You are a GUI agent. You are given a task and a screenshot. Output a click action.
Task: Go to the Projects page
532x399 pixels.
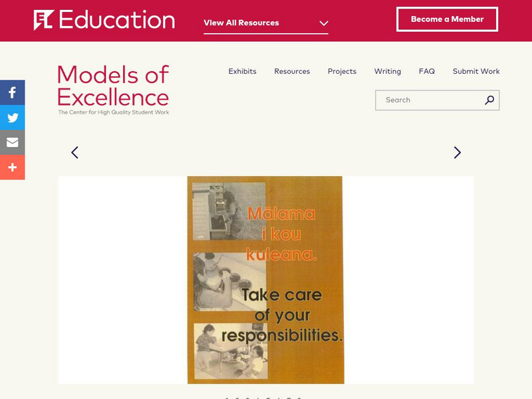click(342, 71)
